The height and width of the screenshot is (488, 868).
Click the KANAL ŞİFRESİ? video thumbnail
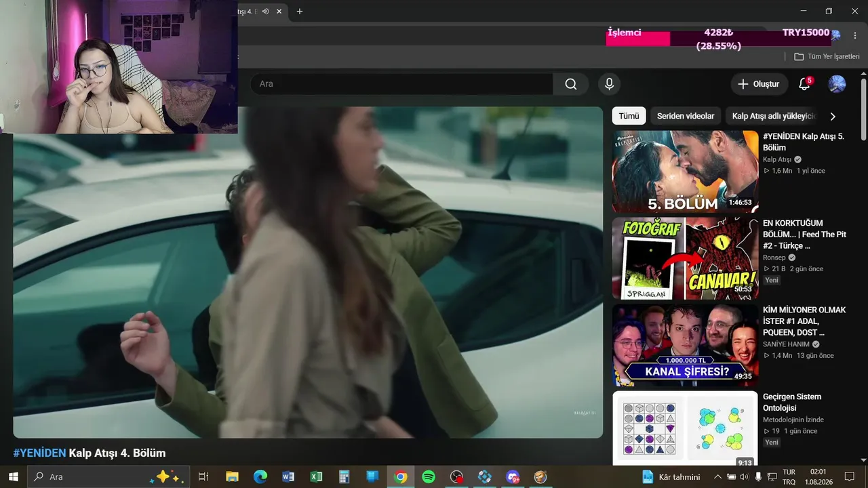685,345
